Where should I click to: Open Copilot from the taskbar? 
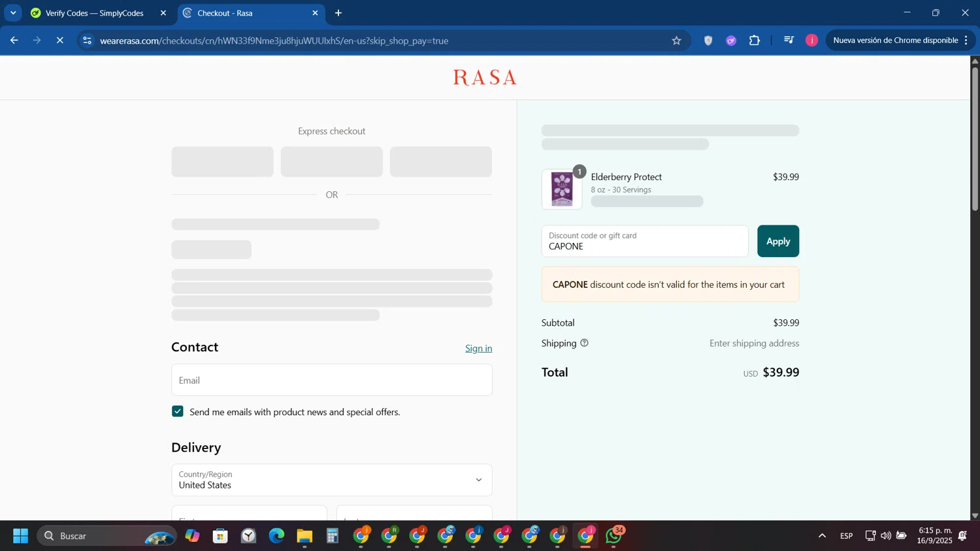click(192, 536)
